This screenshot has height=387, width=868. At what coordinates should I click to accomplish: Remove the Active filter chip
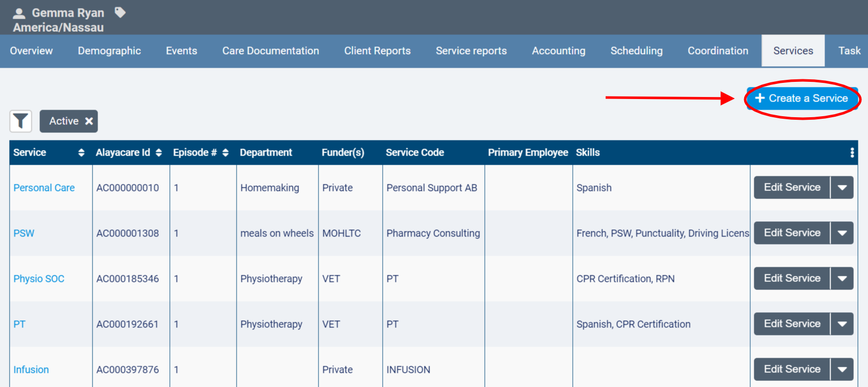pos(89,121)
